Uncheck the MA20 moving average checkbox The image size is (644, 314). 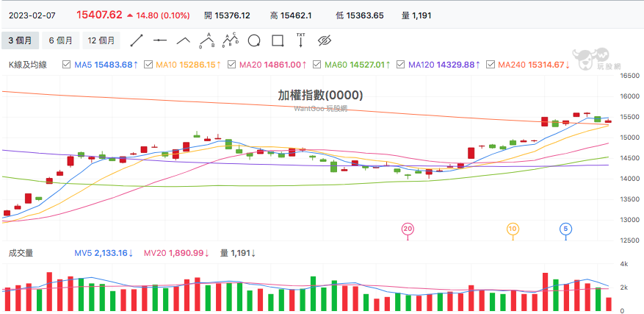point(231,65)
